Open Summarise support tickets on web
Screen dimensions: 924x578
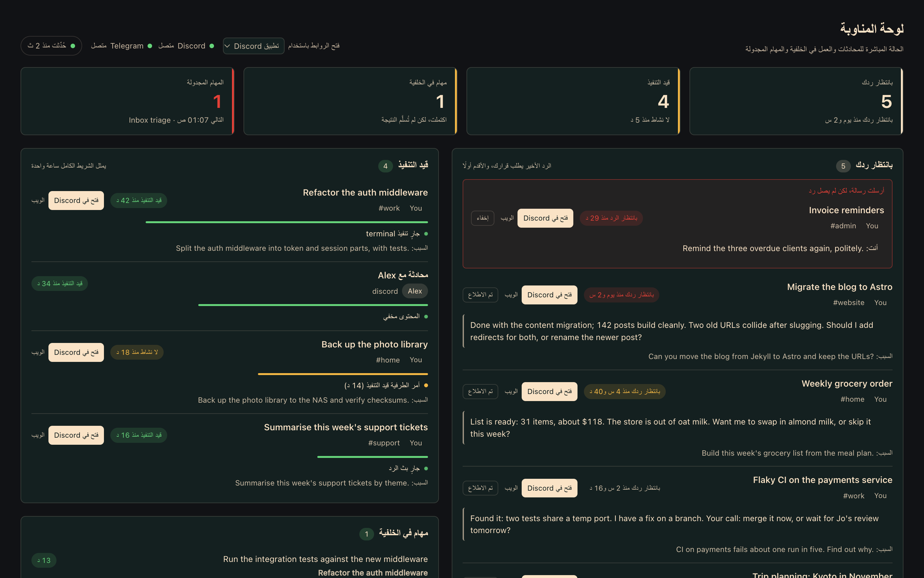(38, 435)
